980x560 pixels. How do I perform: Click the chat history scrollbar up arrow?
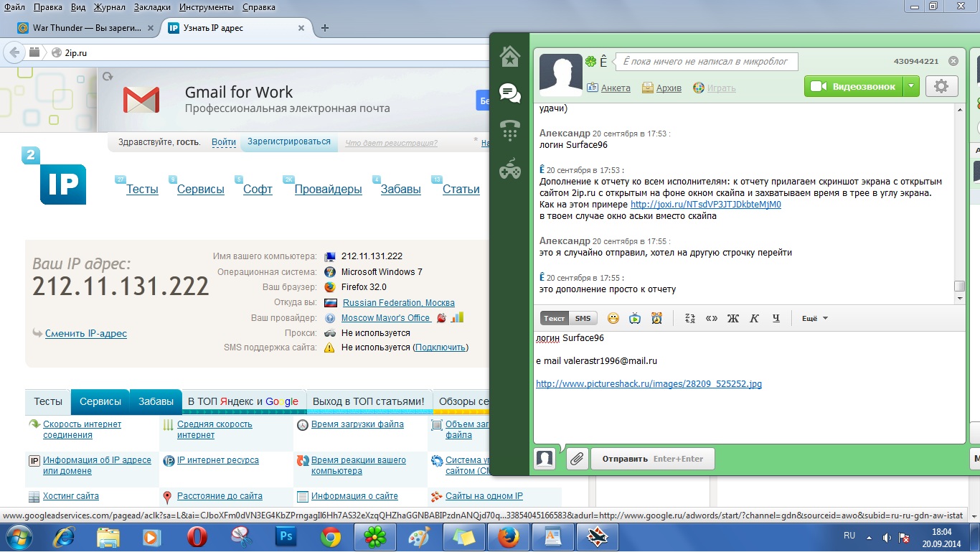pyautogui.click(x=959, y=108)
